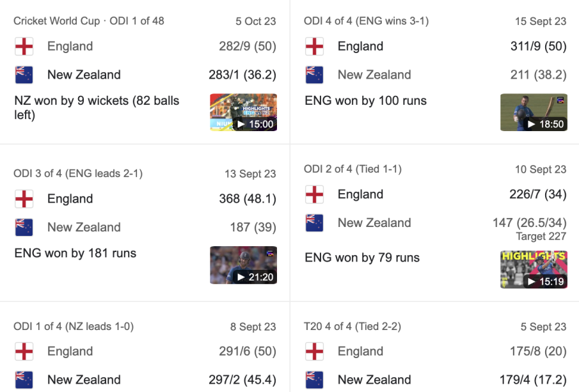The width and height of the screenshot is (579, 392).
Task: Play the 21:20 highlights video
Action: point(243,265)
